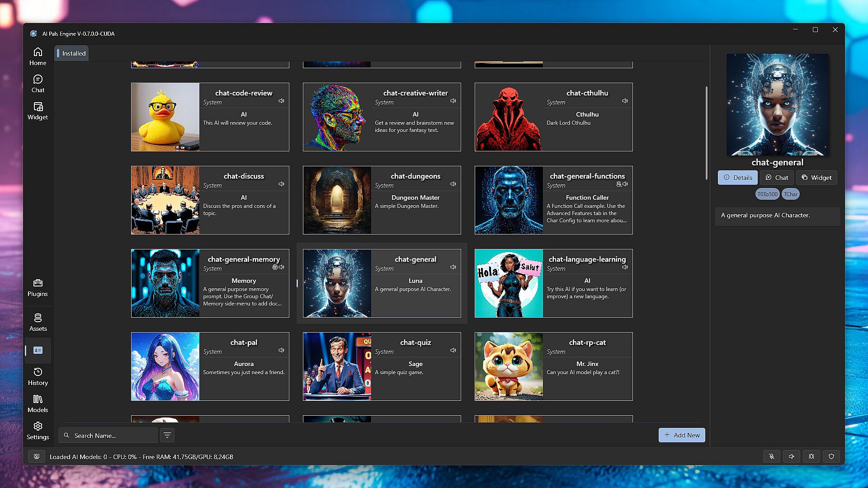This screenshot has width=868, height=488.
Task: Open the Assets sidebar section
Action: pos(38,322)
